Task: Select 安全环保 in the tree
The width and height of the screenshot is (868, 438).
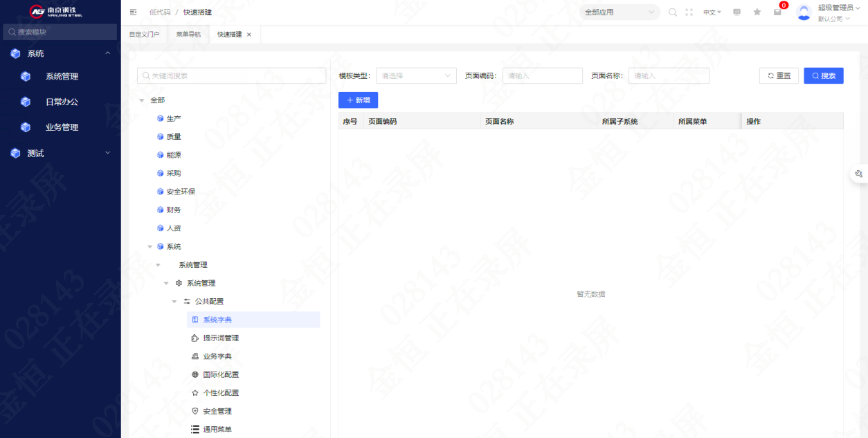Action: point(181,192)
